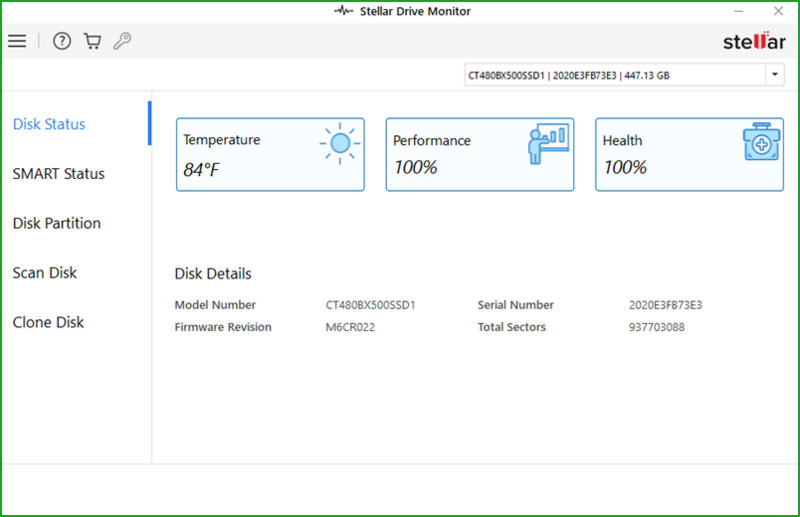The image size is (800, 517).
Task: Open Clone Disk section
Action: [x=48, y=322]
